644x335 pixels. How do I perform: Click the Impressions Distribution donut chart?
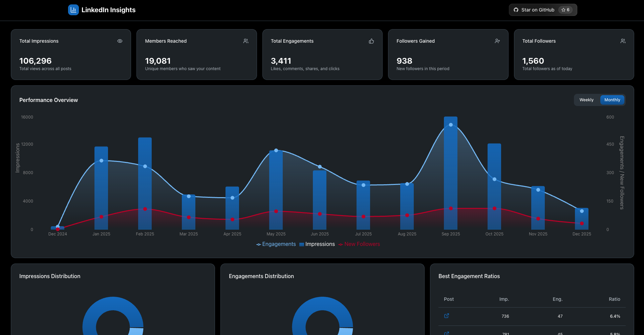click(x=112, y=305)
